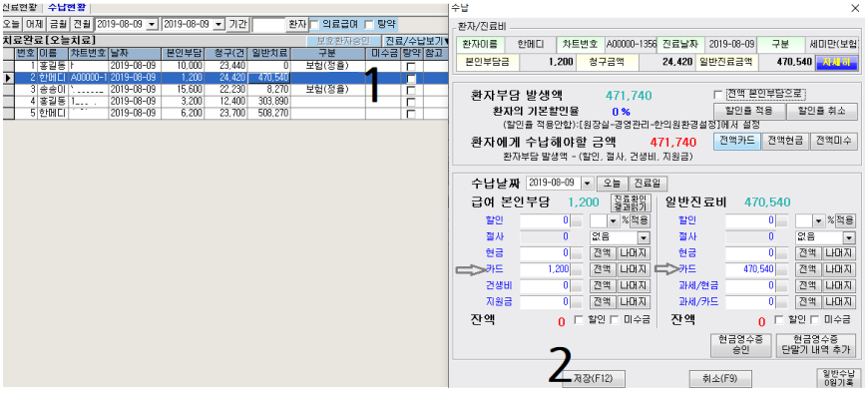Click the 현금영수증 승인 button

click(x=740, y=345)
